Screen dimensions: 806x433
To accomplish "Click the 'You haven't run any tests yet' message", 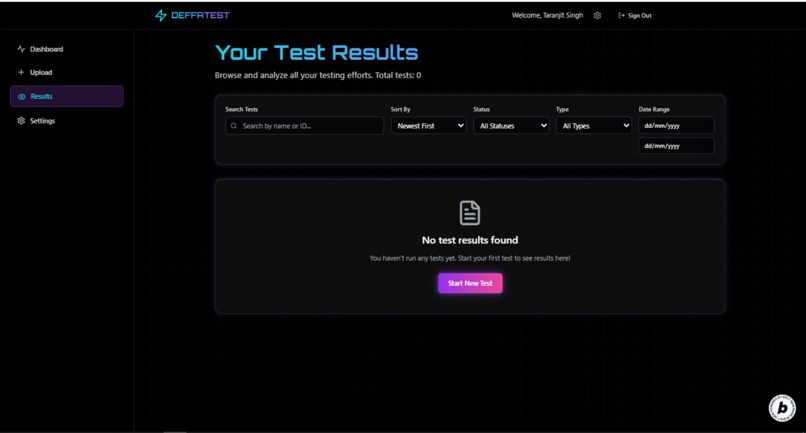I will click(x=470, y=258).
